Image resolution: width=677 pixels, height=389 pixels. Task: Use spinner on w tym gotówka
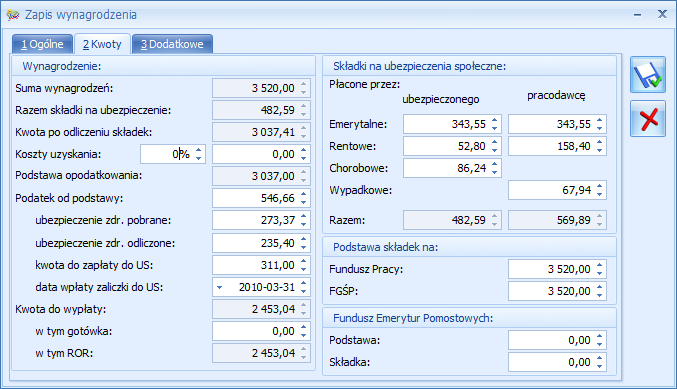[304, 331]
